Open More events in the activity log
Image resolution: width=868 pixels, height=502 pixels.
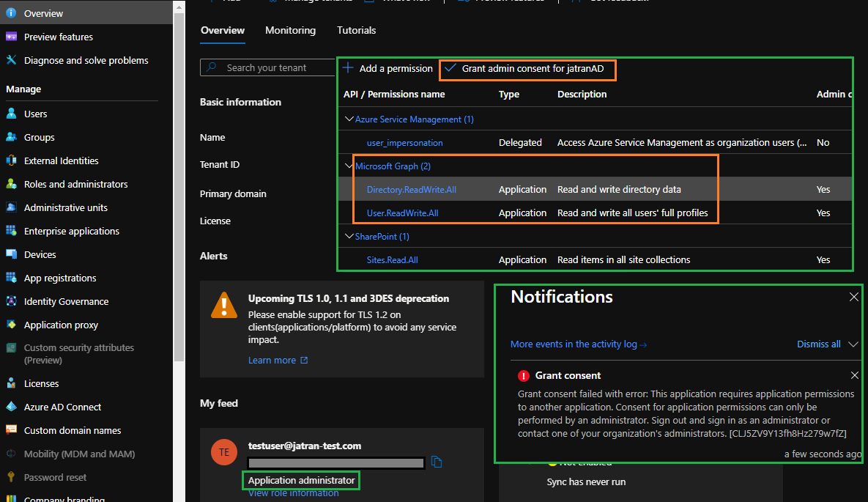click(578, 344)
